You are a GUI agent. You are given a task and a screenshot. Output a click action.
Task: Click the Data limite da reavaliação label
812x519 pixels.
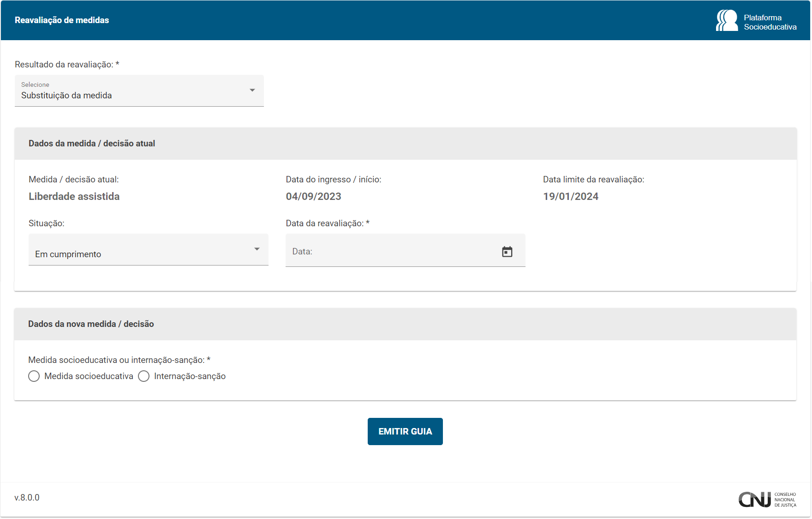(593, 180)
